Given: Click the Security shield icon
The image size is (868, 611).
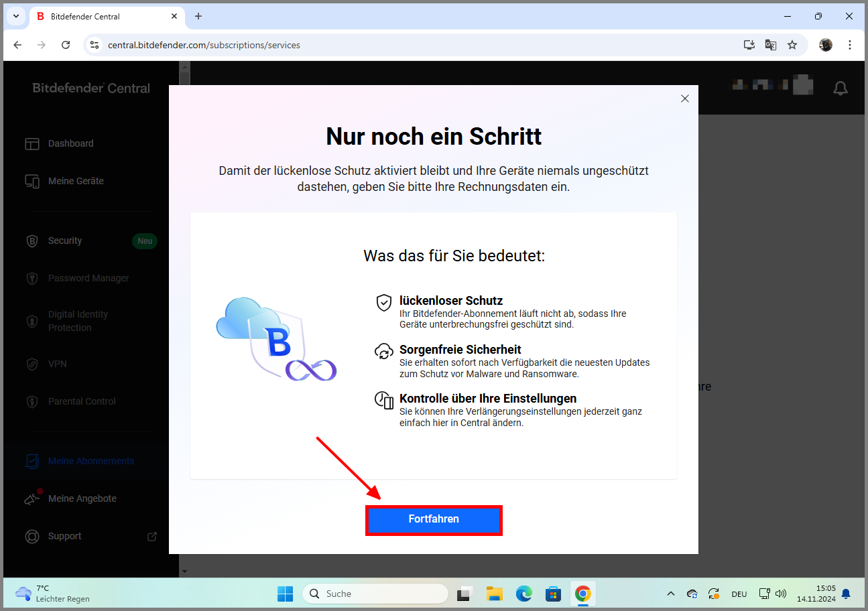Looking at the screenshot, I should point(32,241).
